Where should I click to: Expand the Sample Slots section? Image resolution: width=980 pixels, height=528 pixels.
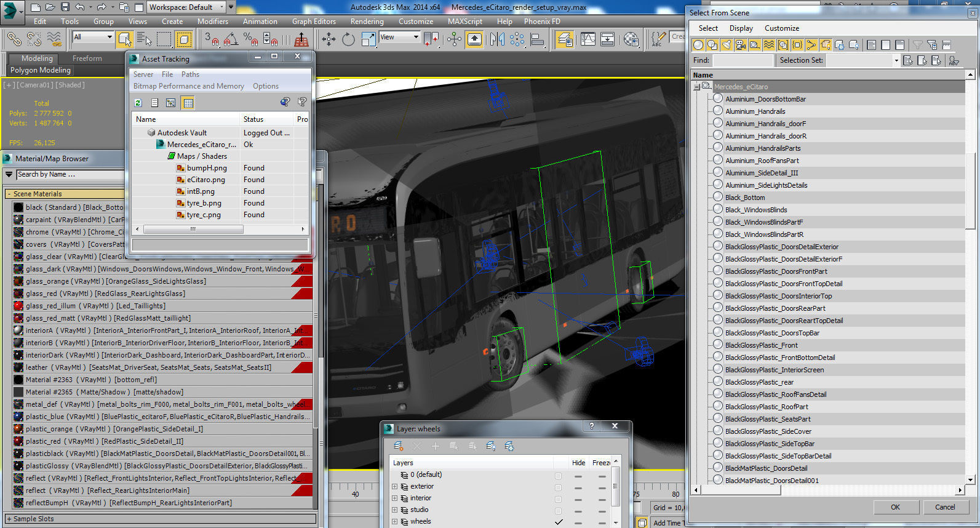pyautogui.click(x=9, y=519)
